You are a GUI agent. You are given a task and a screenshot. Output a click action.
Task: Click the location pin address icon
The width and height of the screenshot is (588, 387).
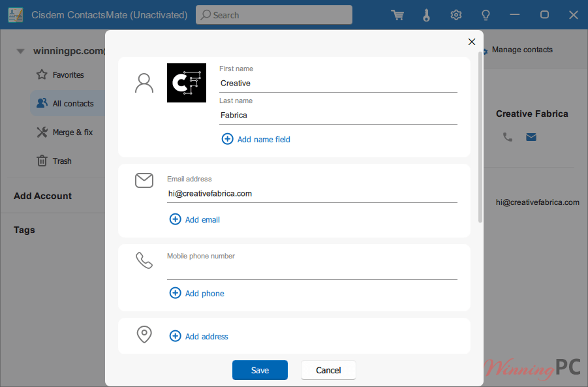[x=144, y=334]
